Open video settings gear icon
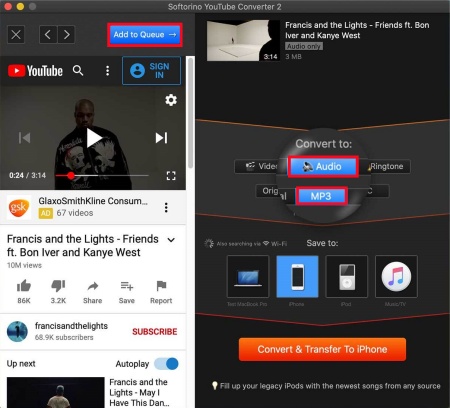 coord(171,100)
